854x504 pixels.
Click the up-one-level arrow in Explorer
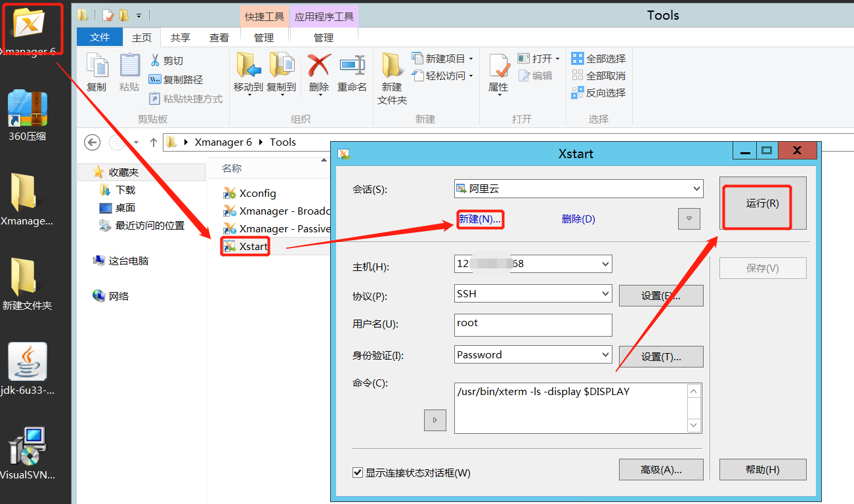pyautogui.click(x=154, y=142)
